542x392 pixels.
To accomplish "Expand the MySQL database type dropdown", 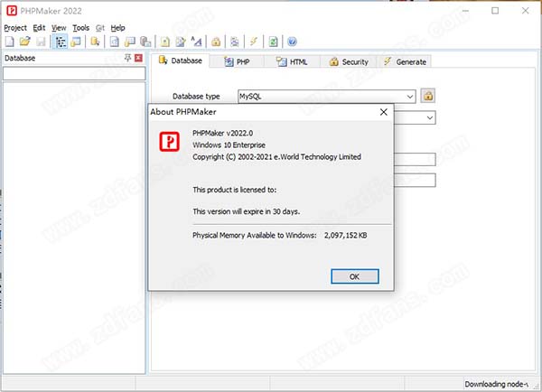I will coord(410,97).
